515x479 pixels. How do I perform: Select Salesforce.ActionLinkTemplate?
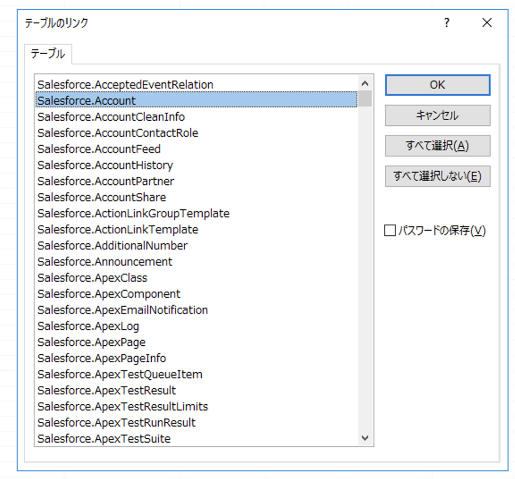coord(197,230)
